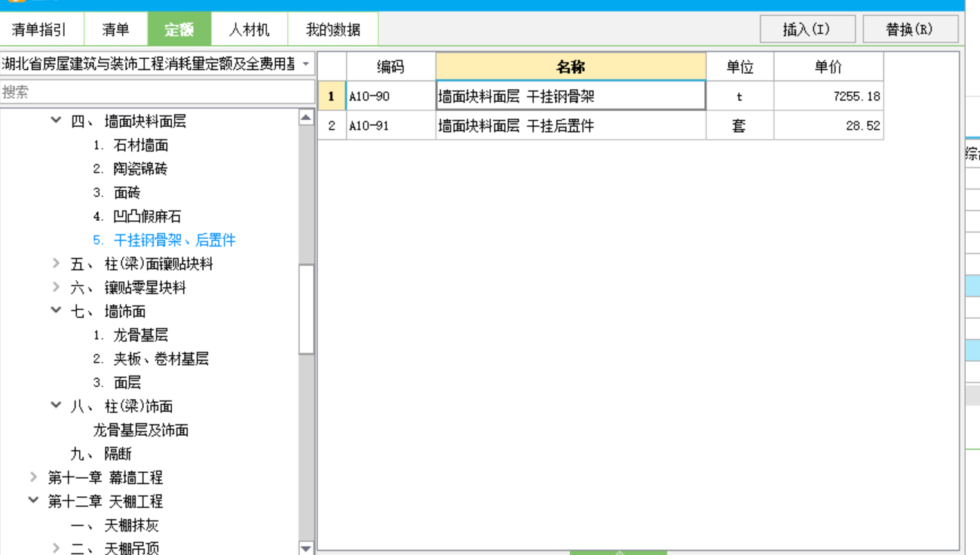Viewport: 980px width, 555px height.
Task: Select 2. 夹板、卷材基层 item
Action: (151, 359)
